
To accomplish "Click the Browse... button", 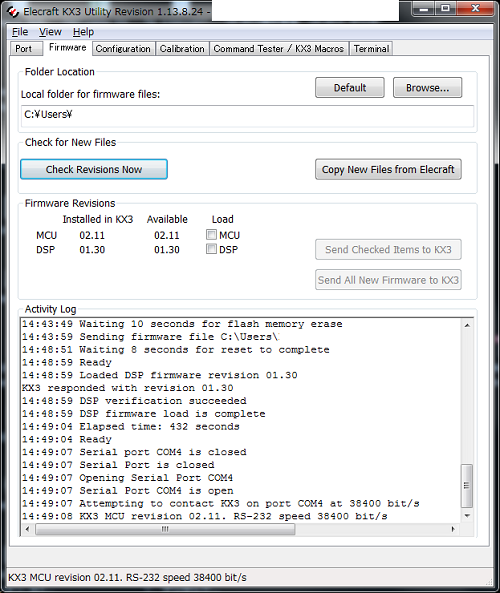I will pyautogui.click(x=427, y=88).
